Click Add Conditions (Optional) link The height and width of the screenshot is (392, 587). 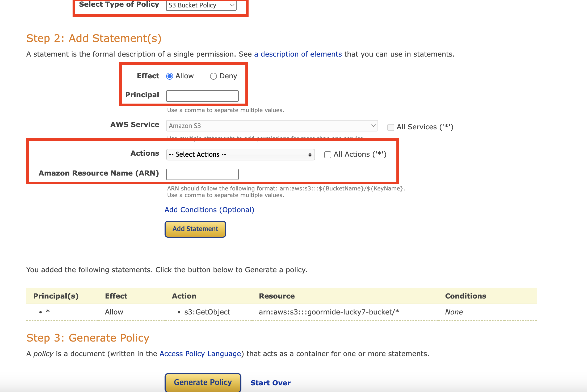coord(209,210)
